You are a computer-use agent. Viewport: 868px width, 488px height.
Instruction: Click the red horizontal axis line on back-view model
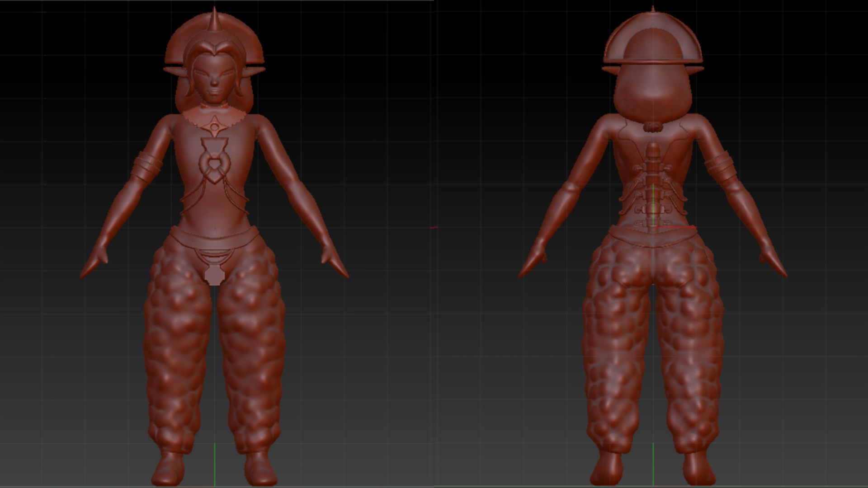pos(675,228)
